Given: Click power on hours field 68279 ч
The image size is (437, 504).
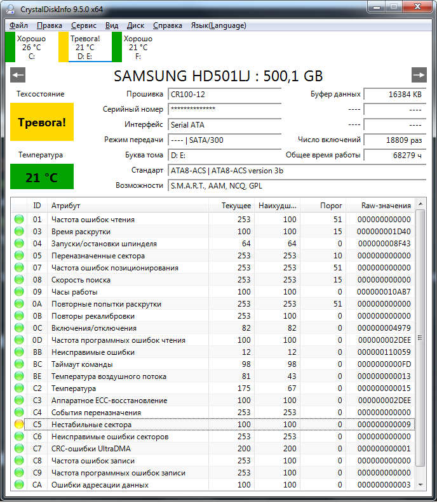Looking at the screenshot, I should coord(395,156).
